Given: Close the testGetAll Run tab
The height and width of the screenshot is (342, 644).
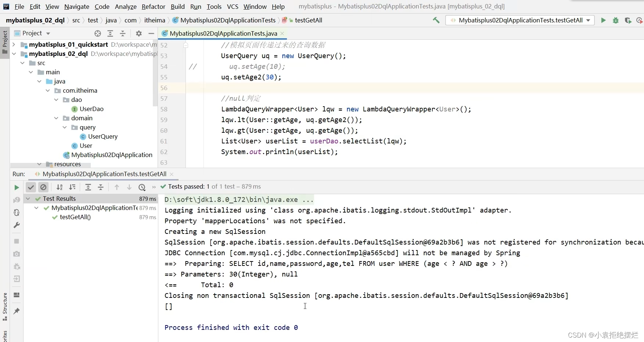Looking at the screenshot, I should click(172, 174).
